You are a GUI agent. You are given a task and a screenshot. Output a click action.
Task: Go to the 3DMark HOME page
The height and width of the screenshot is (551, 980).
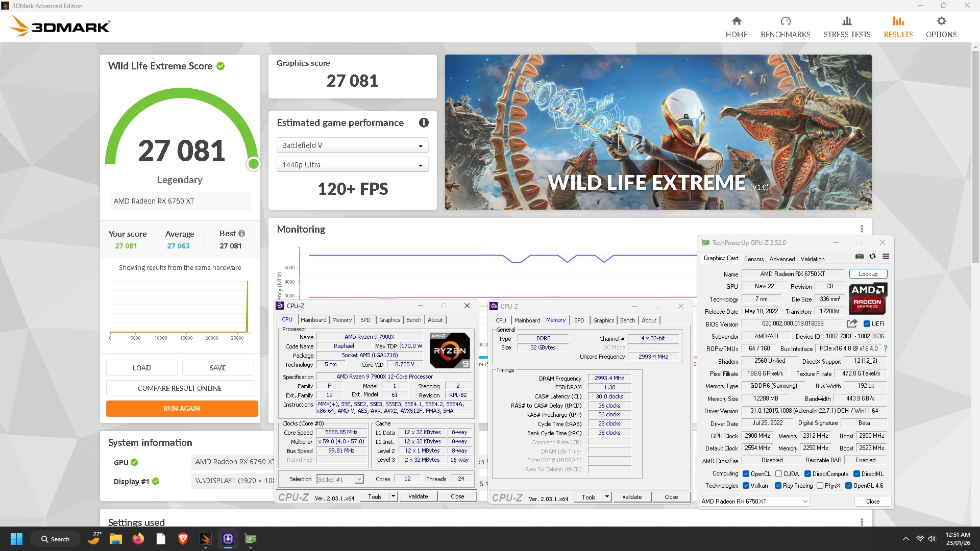(736, 27)
